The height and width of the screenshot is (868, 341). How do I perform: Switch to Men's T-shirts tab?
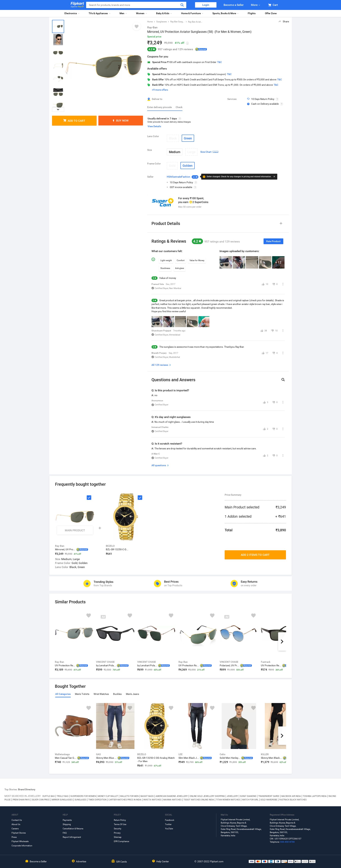tap(82, 694)
